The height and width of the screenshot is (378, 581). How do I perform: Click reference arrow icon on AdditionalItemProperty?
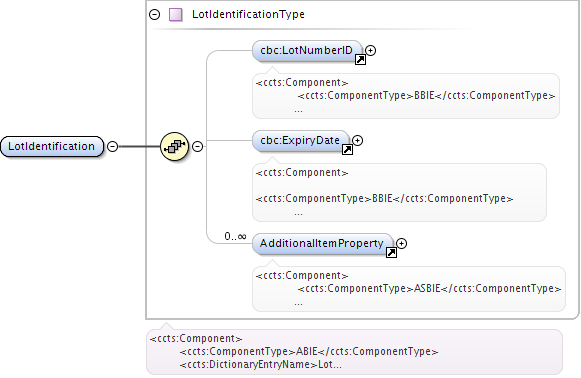pos(391,253)
